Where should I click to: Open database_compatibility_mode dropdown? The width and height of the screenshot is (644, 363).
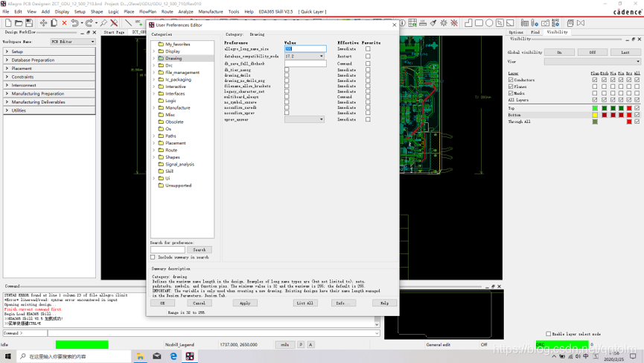click(322, 56)
